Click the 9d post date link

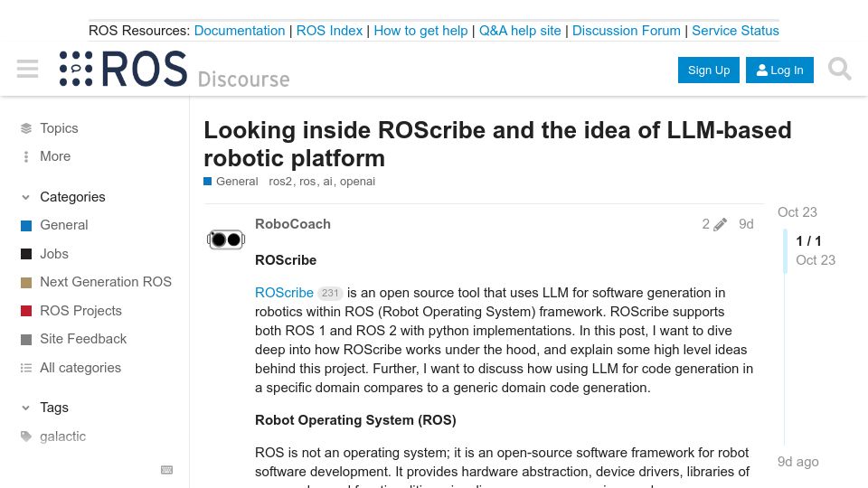point(746,224)
